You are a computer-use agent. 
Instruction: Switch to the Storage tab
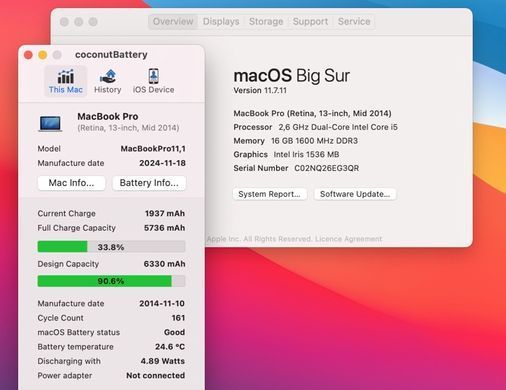(x=266, y=22)
